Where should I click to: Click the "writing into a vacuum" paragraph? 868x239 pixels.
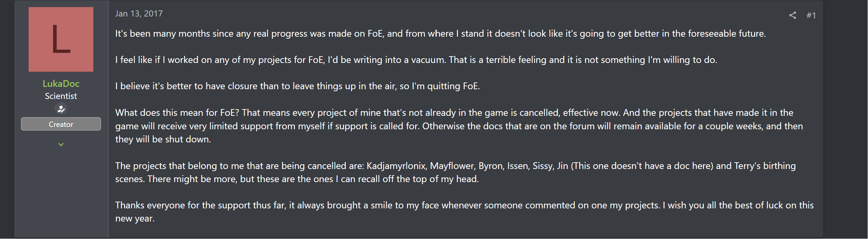(416, 60)
